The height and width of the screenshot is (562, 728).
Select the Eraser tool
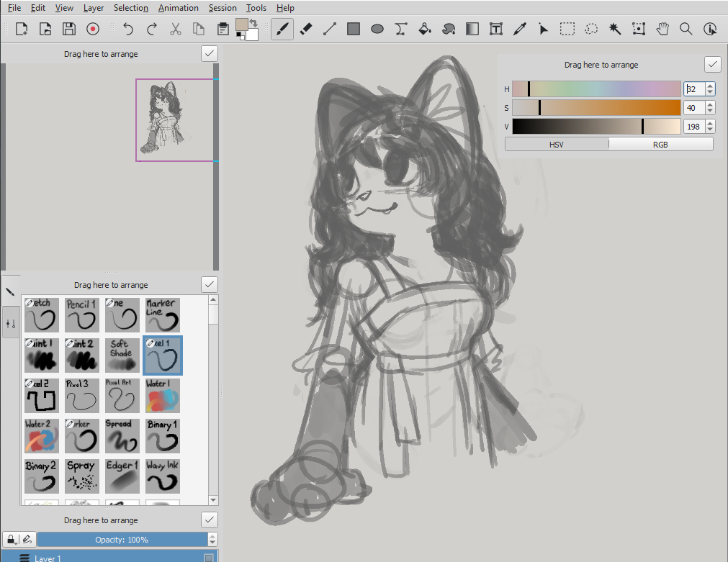click(305, 29)
